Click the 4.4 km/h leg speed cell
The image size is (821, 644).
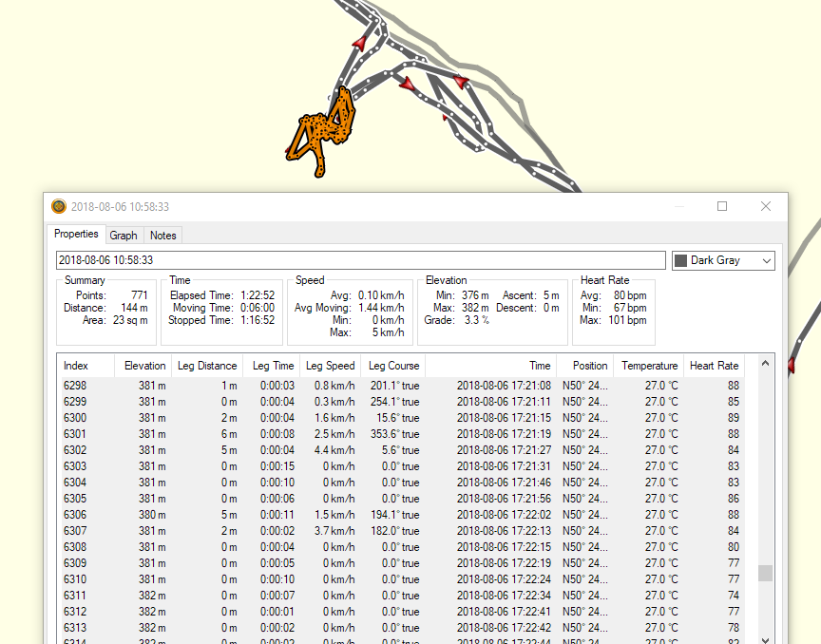tap(334, 450)
